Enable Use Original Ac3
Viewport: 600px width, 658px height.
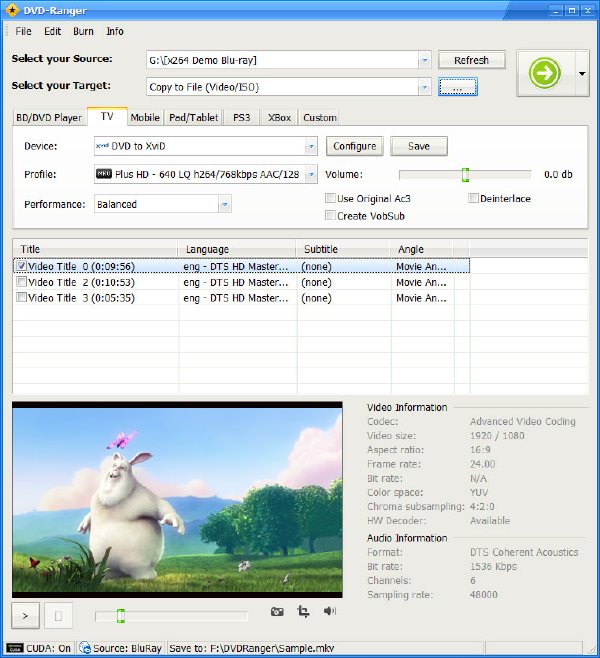click(x=330, y=198)
